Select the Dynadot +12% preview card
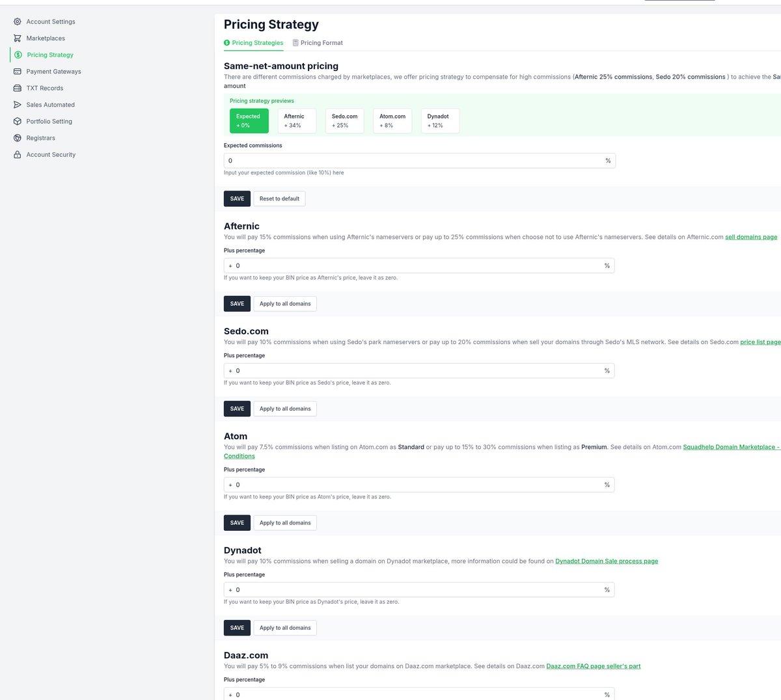Screen dimensions: 781x700 [x=440, y=121]
